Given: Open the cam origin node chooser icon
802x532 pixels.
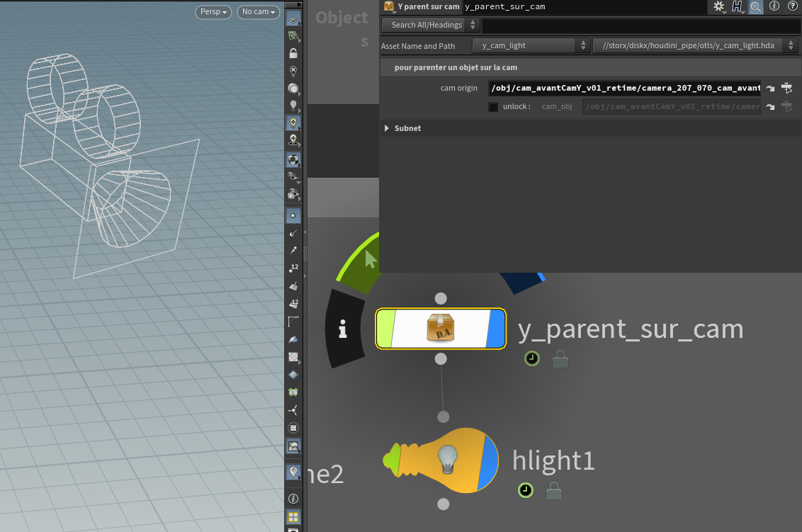Looking at the screenshot, I should [x=786, y=88].
